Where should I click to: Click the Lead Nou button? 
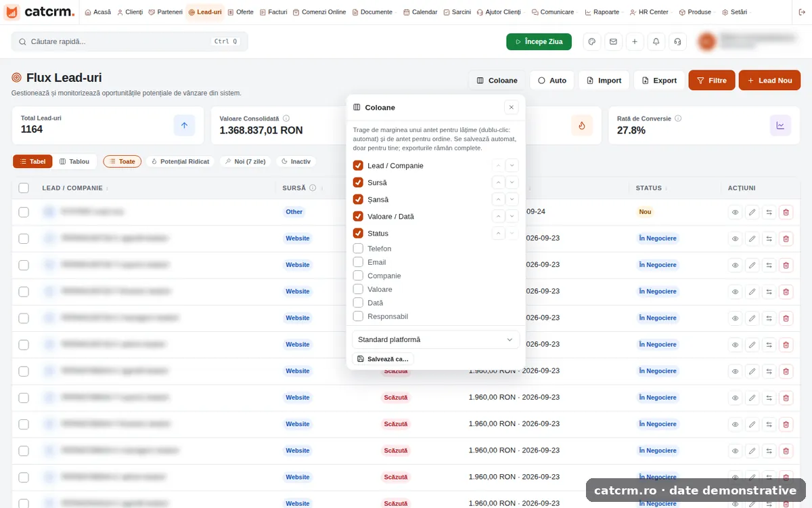point(769,80)
